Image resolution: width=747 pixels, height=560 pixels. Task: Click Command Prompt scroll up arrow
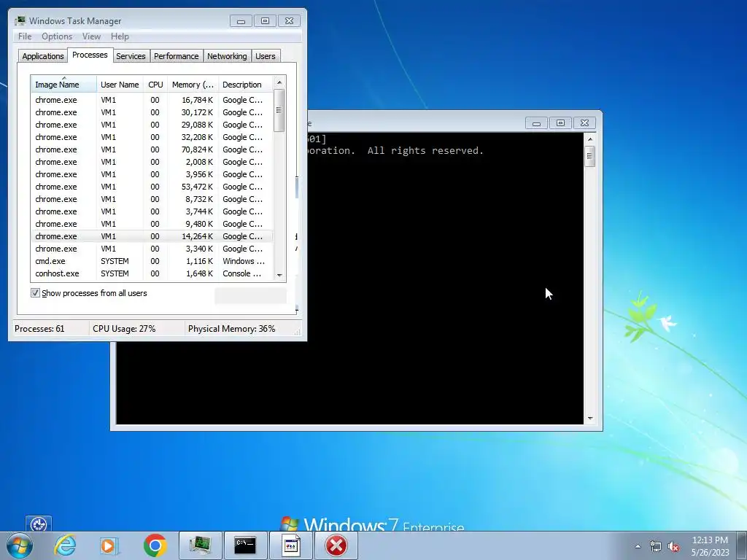590,139
